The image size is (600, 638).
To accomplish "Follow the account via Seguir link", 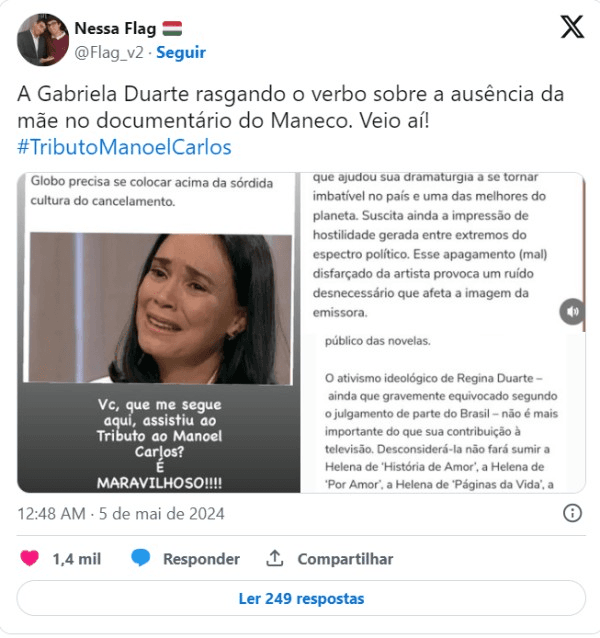I will [x=181, y=52].
